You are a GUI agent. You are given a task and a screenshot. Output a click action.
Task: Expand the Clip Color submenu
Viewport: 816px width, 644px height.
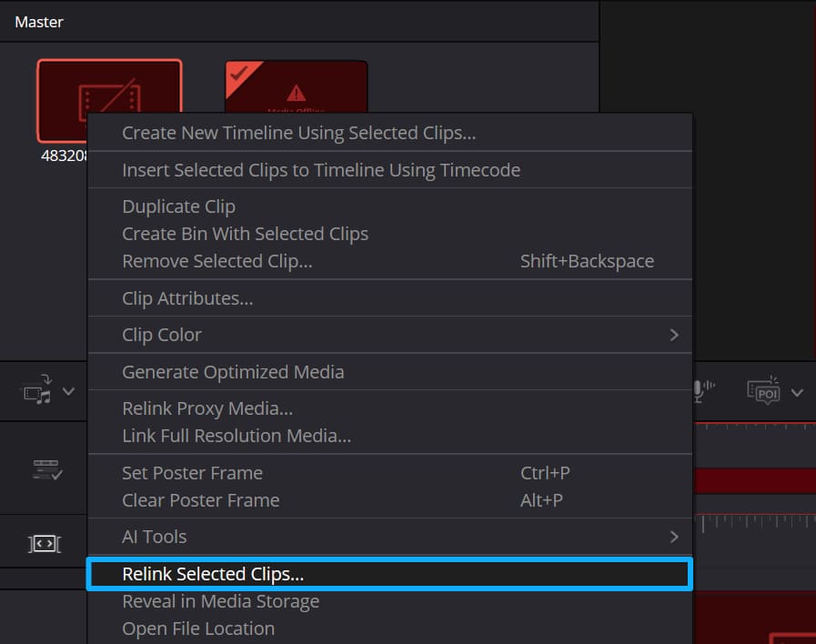(x=389, y=335)
